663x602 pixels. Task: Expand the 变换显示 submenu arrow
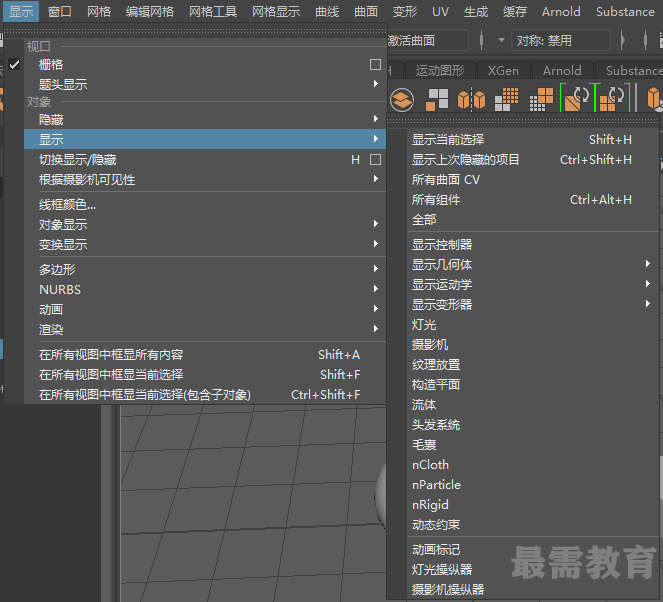point(375,244)
